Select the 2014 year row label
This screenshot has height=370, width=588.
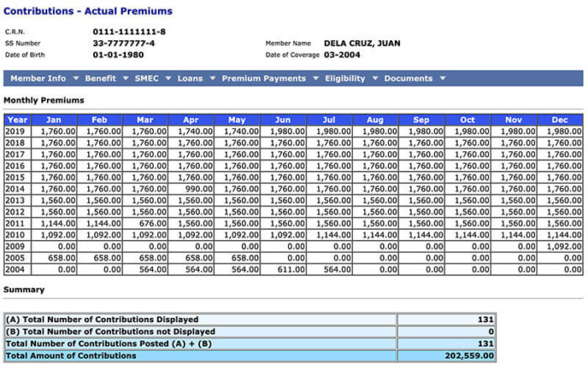tap(15, 189)
